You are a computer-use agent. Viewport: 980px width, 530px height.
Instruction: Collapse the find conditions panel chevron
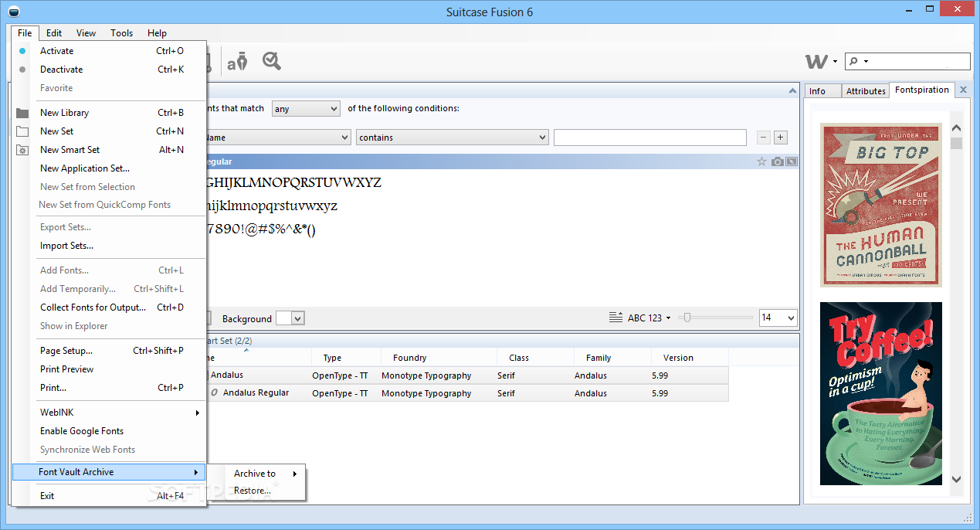pyautogui.click(x=792, y=90)
